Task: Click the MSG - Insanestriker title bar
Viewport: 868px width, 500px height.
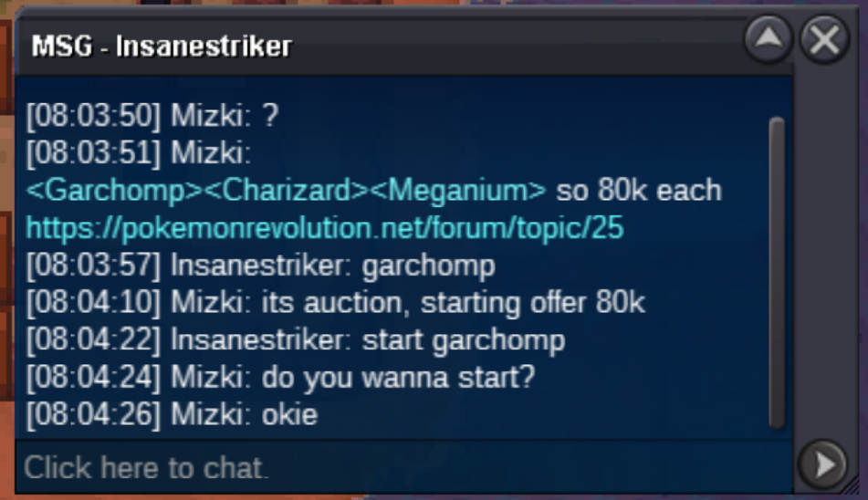Action: pyautogui.click(x=382, y=46)
